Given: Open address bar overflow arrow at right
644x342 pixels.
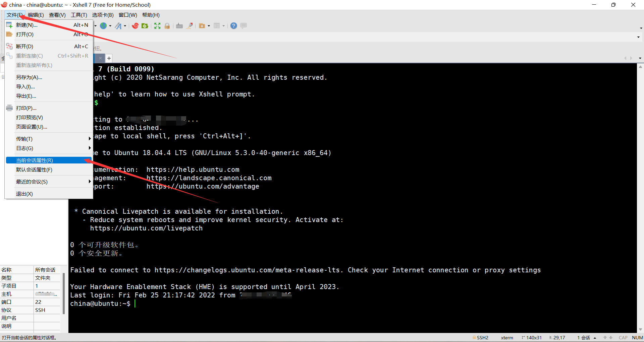Looking at the screenshot, I should [638, 37].
